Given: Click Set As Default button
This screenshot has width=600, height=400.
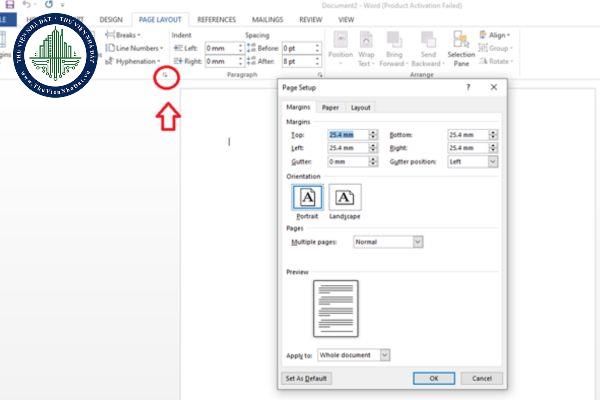Looking at the screenshot, I should pyautogui.click(x=306, y=378).
